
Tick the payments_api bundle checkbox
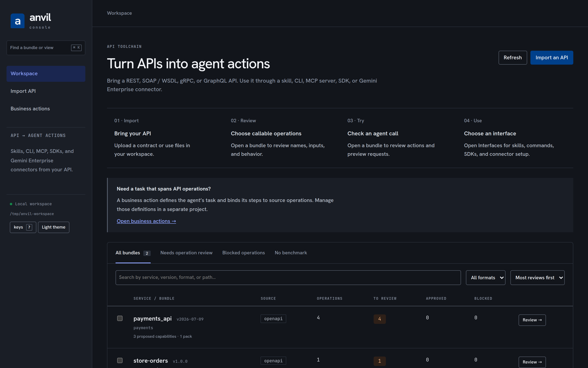[120, 318]
